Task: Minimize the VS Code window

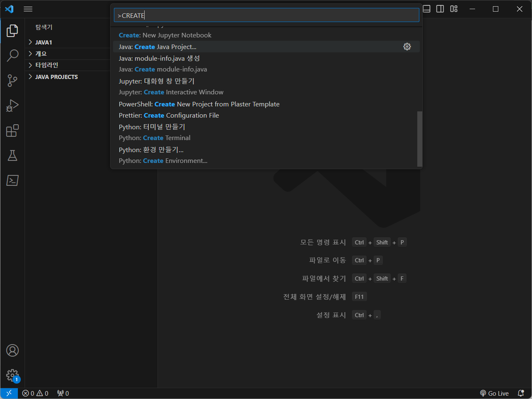Action: click(x=472, y=9)
